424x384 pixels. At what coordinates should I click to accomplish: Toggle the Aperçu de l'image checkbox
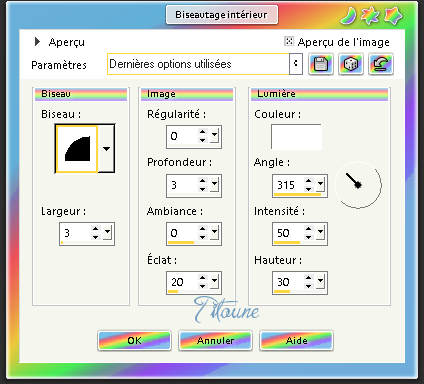[x=289, y=41]
